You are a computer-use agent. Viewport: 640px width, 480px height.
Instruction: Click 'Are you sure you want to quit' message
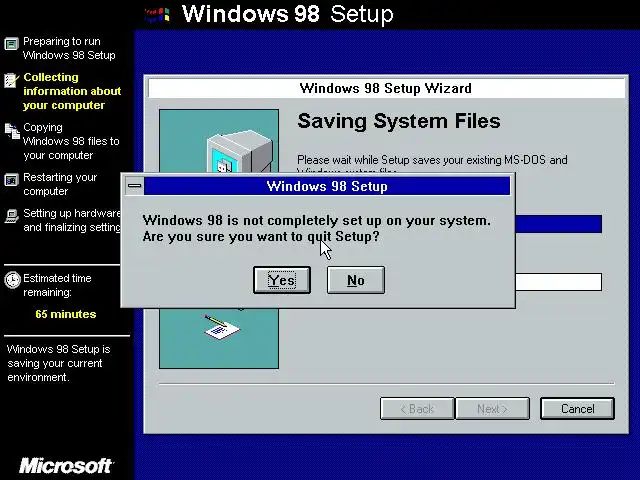(x=261, y=236)
